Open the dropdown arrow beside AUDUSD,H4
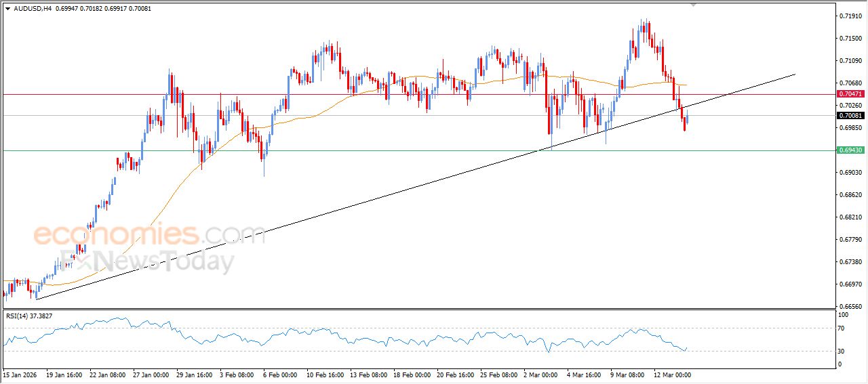Image resolution: width=868 pixels, height=384 pixels. coord(7,8)
